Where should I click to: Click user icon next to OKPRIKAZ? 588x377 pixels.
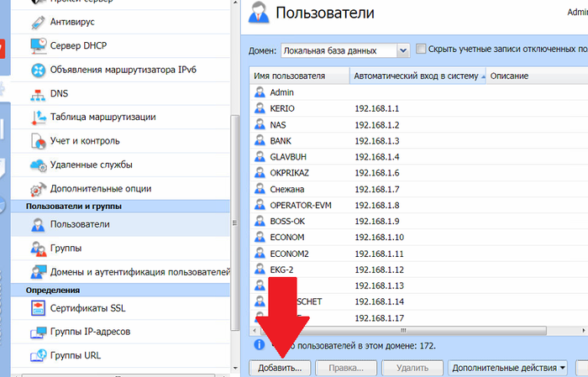tap(260, 173)
